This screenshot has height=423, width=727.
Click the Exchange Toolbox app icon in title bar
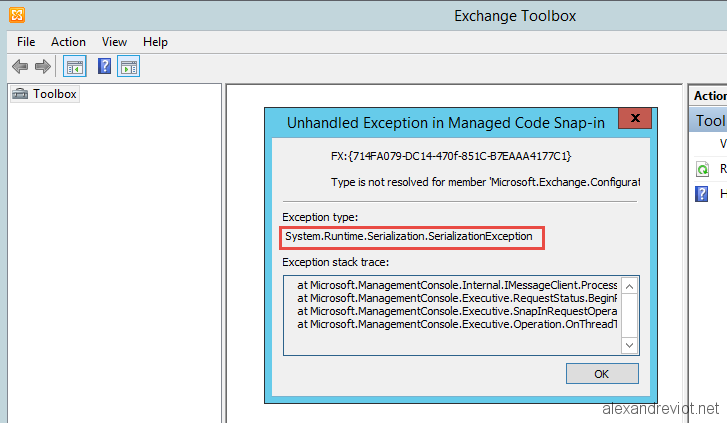pos(17,15)
